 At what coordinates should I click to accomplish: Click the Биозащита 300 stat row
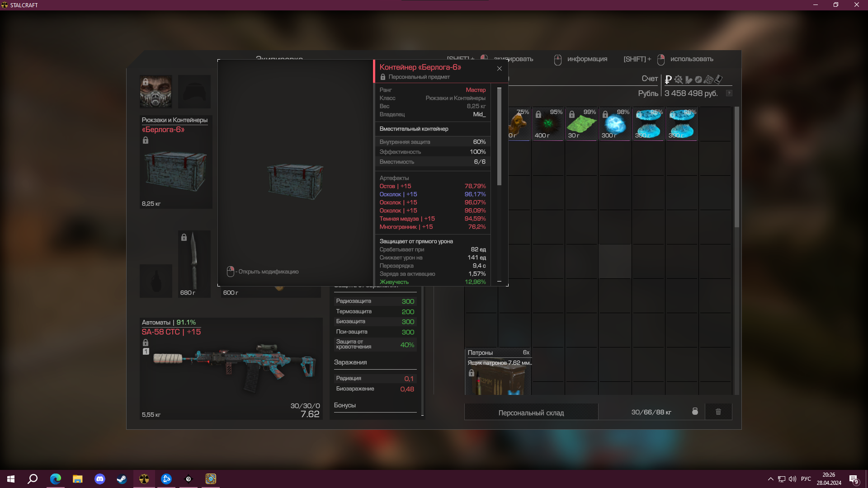(375, 322)
